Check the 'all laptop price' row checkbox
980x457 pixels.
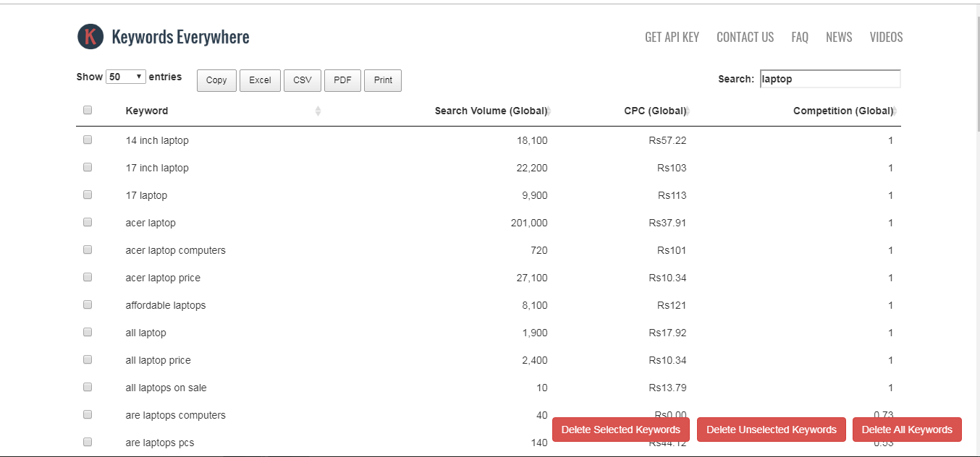[x=88, y=359]
